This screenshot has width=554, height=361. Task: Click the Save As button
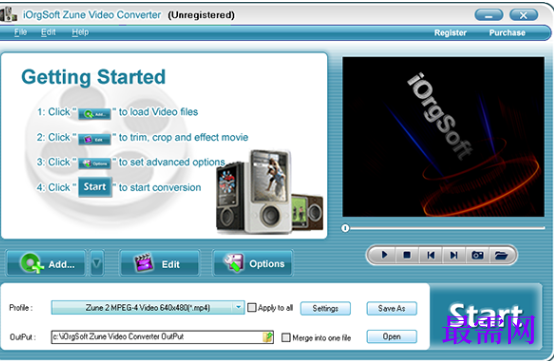click(391, 308)
